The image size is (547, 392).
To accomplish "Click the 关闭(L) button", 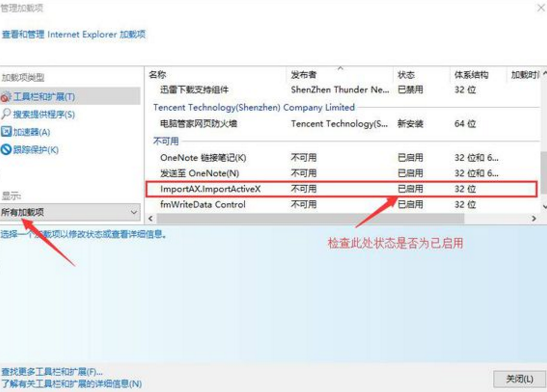I will click(x=519, y=379).
